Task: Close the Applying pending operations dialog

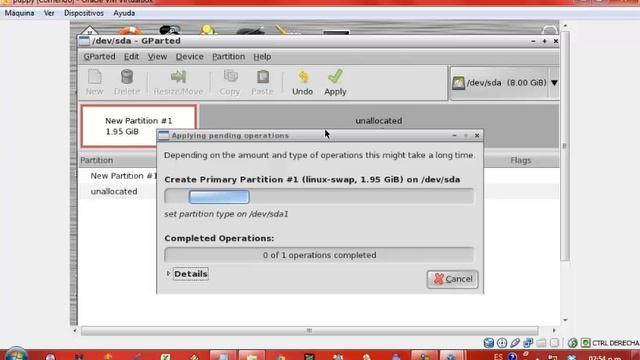Action: (477, 136)
